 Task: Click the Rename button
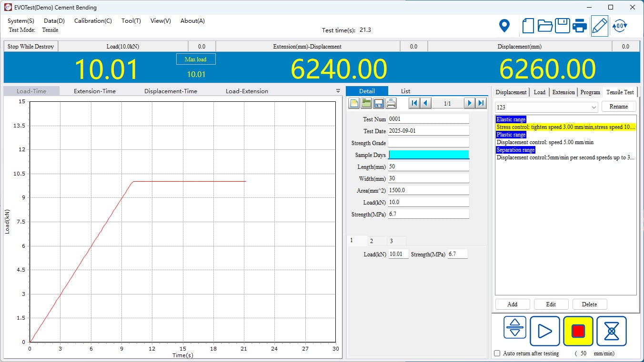coord(618,107)
